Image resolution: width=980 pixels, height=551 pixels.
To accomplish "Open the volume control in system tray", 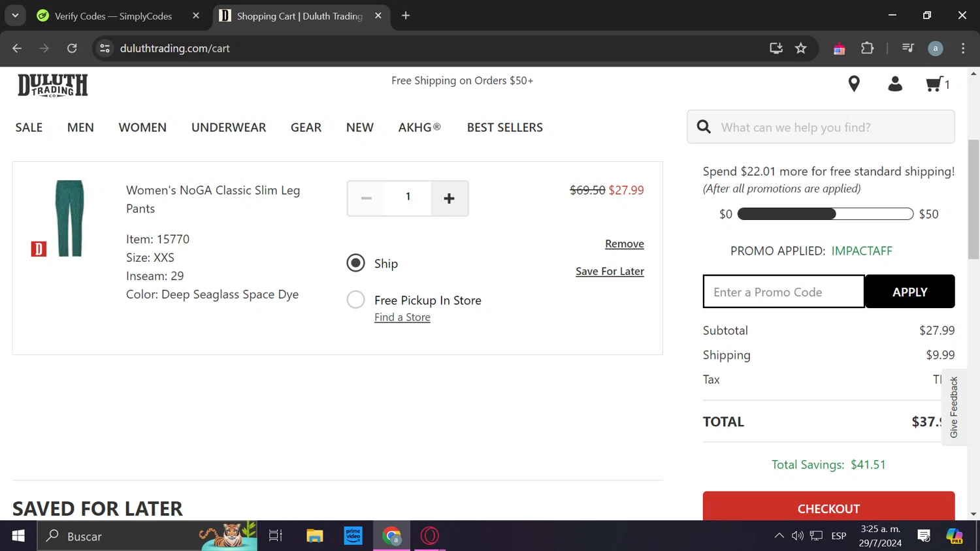I will 798,536.
